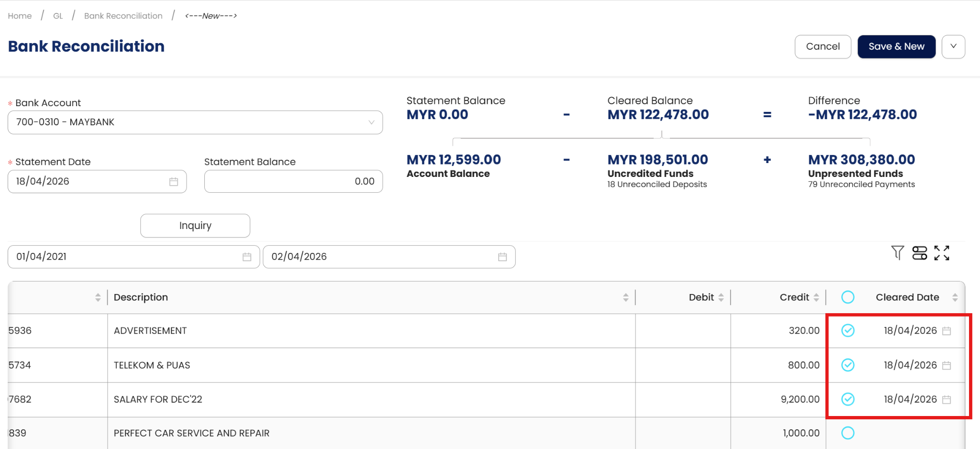The image size is (980, 449).
Task: Uncheck cleared status for TELEKOM & PUAS
Action: 848,365
